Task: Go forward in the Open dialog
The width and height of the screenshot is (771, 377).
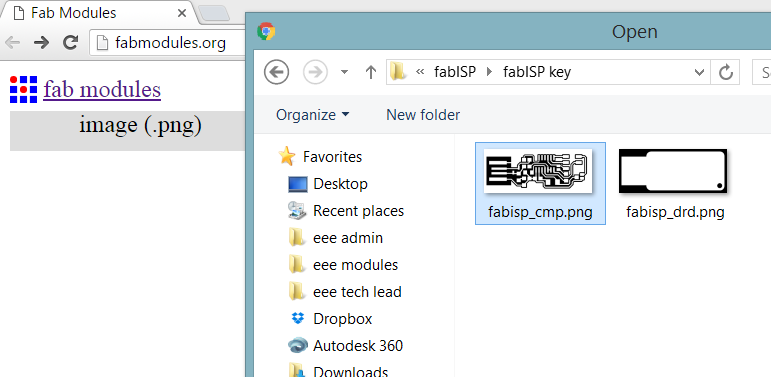Action: [x=315, y=73]
